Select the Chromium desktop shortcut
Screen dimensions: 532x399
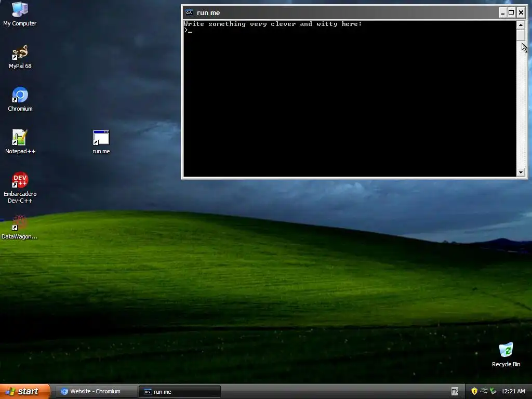tap(20, 99)
